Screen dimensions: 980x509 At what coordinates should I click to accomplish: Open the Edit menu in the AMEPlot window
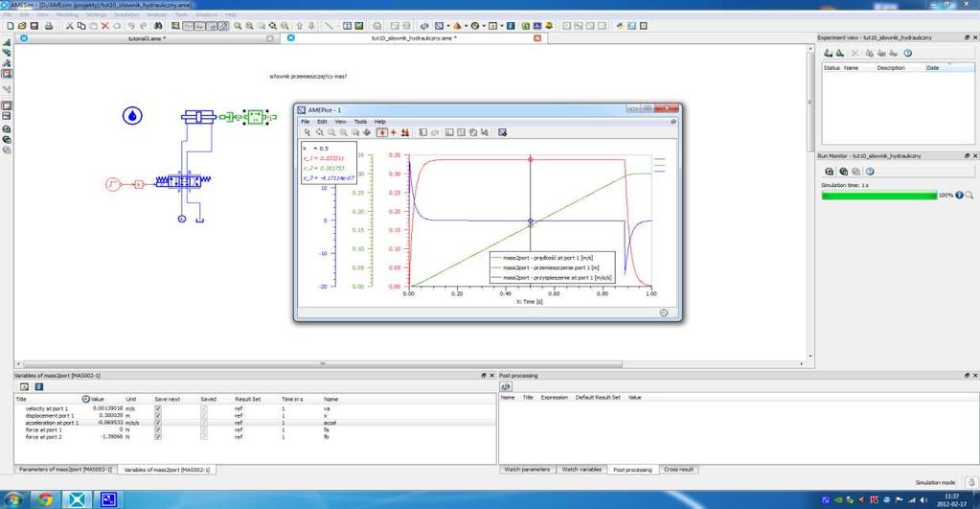click(322, 122)
